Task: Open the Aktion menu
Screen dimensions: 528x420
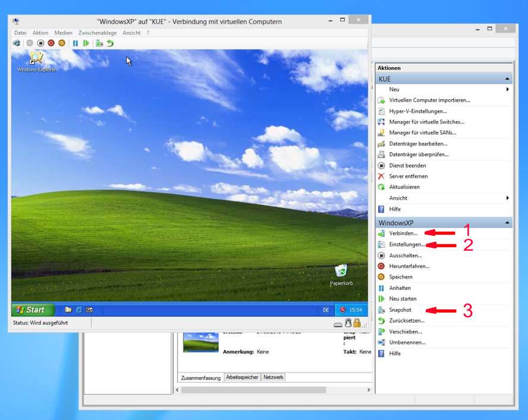Action: point(40,33)
